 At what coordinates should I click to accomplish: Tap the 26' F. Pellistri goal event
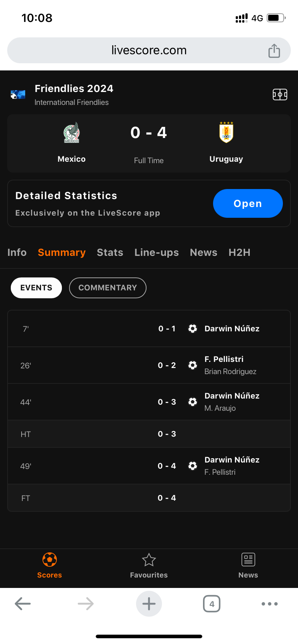(149, 365)
